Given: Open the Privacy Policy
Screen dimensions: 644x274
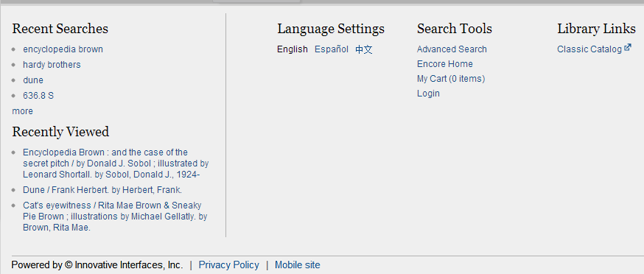Looking at the screenshot, I should coord(228,265).
